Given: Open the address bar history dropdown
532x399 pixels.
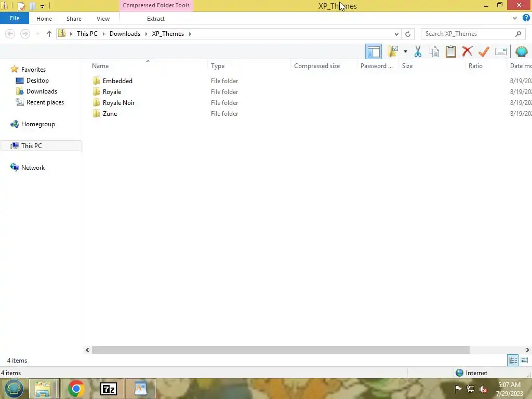Looking at the screenshot, I should [x=396, y=34].
